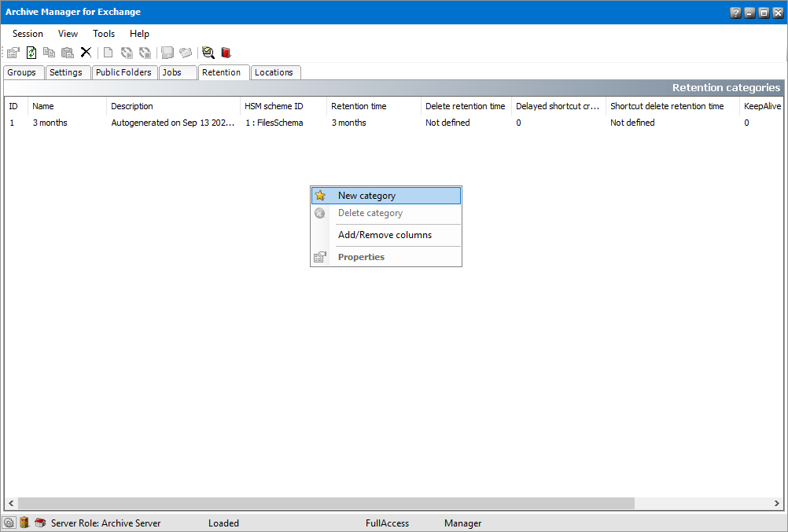Viewport: 788px width, 532px height.
Task: Click the Shortcut delete retention time column header
Action: click(673, 106)
